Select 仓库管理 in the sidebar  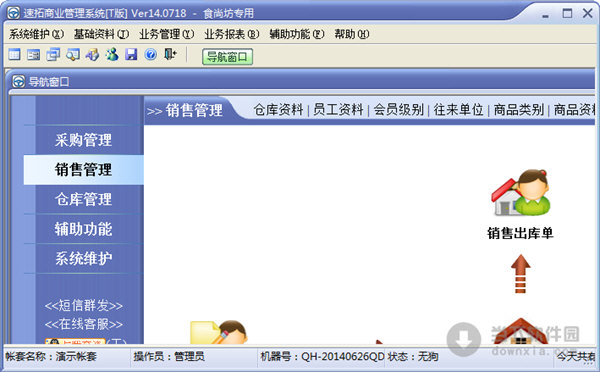tap(83, 199)
